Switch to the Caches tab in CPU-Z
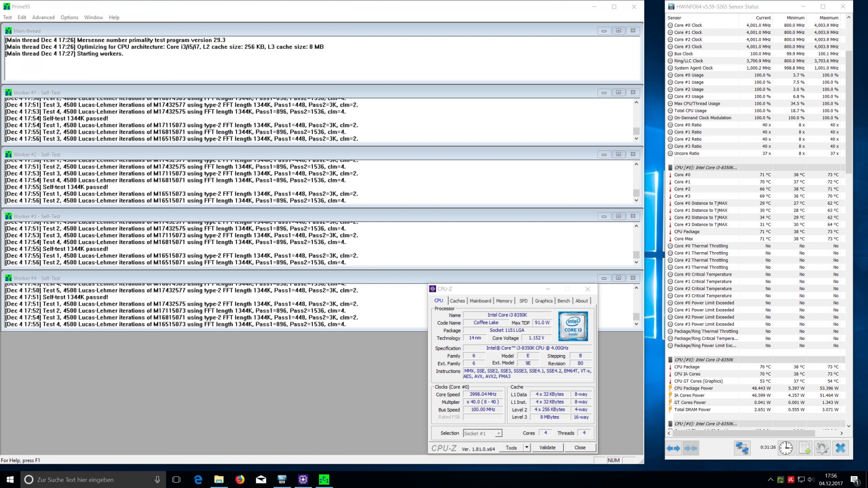This screenshot has width=868, height=488. tap(457, 301)
